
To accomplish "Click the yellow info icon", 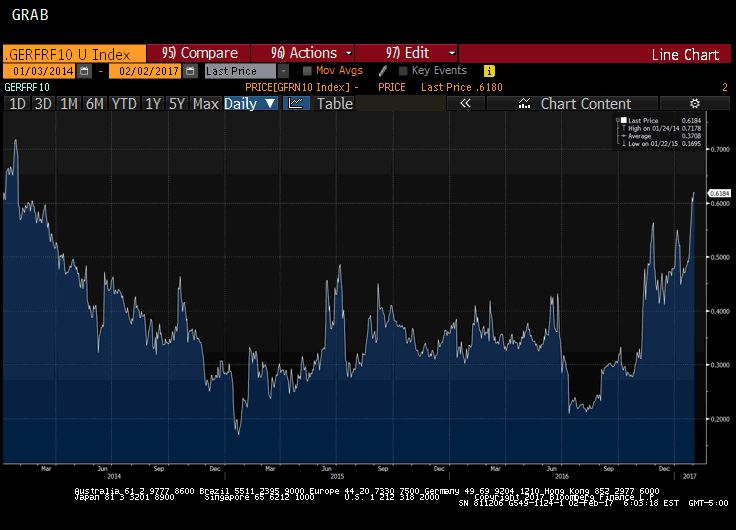I will pos(489,71).
